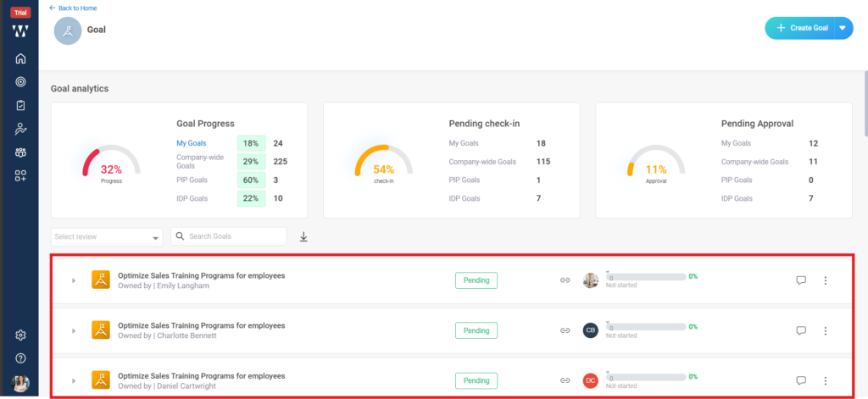Image resolution: width=868 pixels, height=399 pixels.
Task: Click Goal Progress Company-wide count 225
Action: click(280, 162)
